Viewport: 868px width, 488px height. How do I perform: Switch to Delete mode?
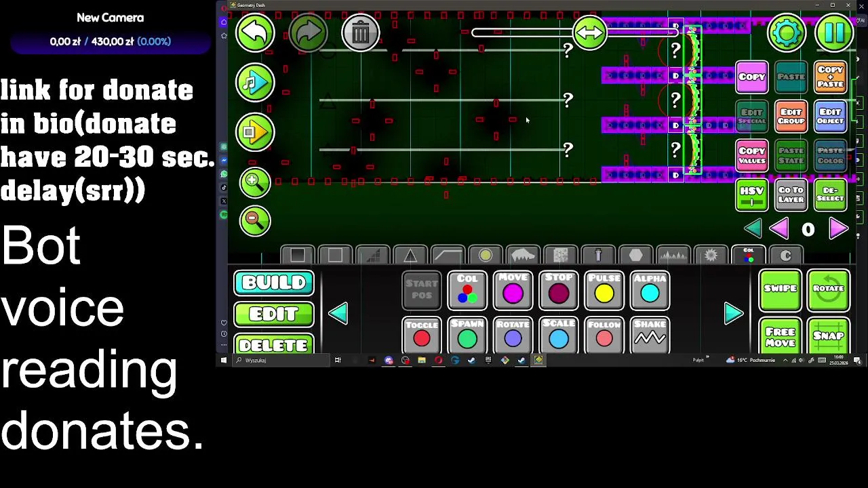[274, 344]
